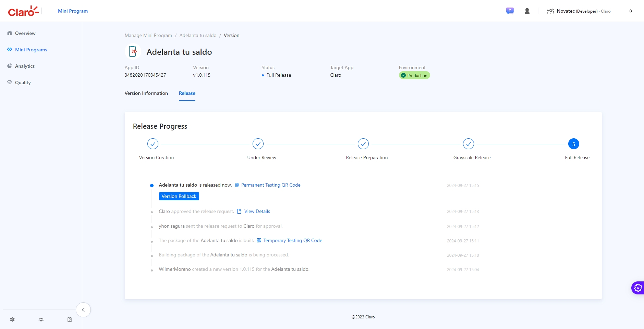Open Analytics in sidebar
The width and height of the screenshot is (644, 329).
click(25, 66)
